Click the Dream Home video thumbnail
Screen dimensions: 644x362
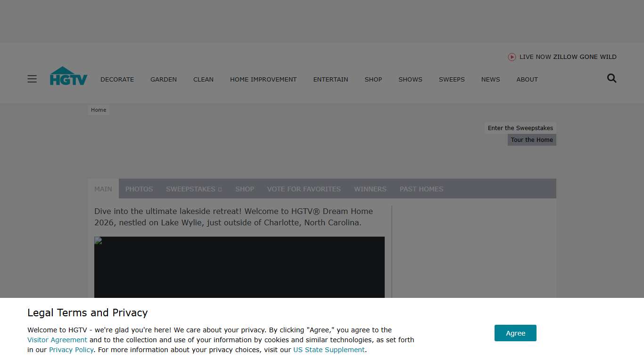pos(239,267)
